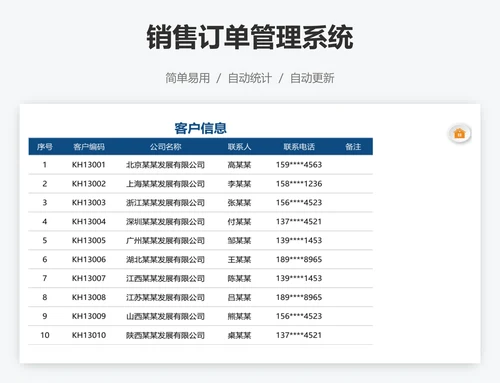Click the 自动更新 subtitle text

click(x=312, y=78)
